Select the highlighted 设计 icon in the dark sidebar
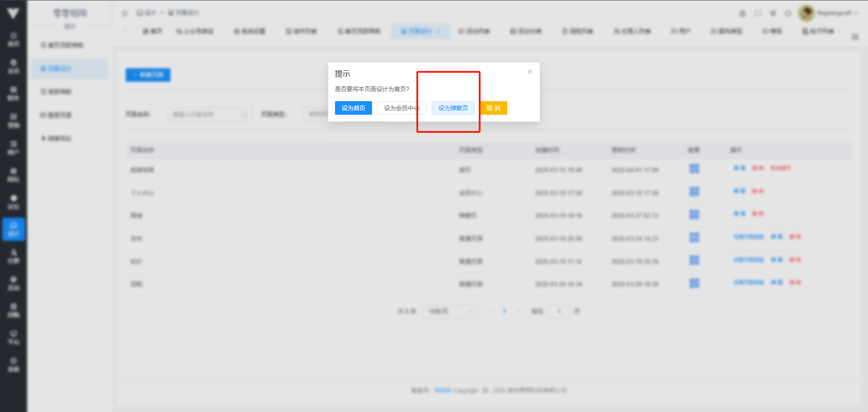The image size is (868, 412). tap(14, 229)
